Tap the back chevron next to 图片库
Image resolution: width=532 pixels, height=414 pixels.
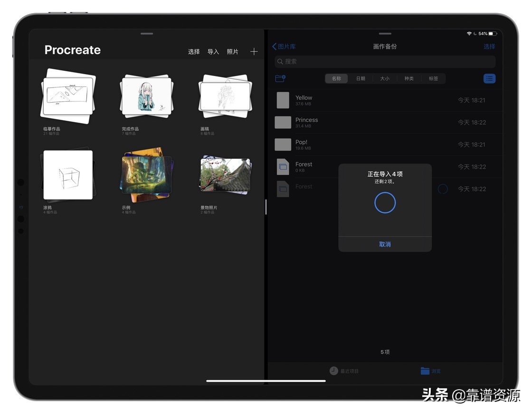click(274, 47)
